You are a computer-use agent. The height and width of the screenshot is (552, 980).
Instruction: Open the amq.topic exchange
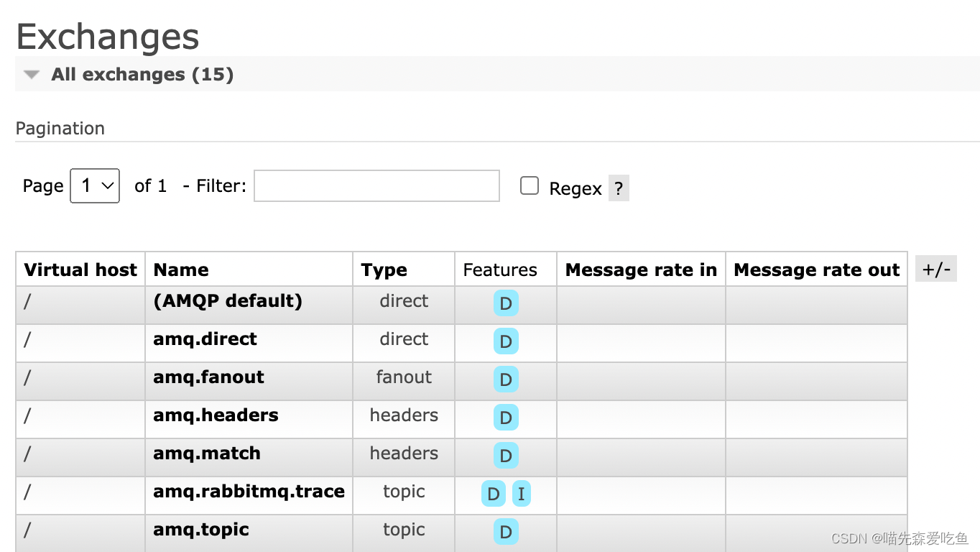coord(201,530)
